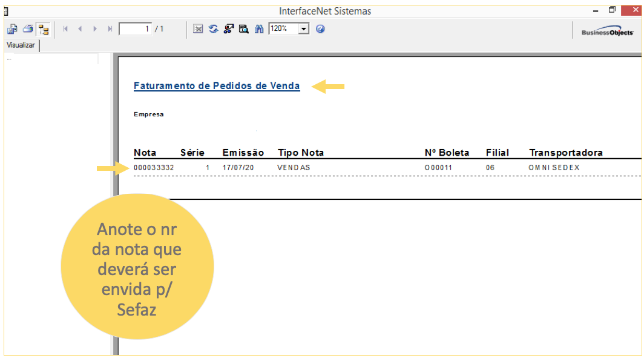
Task: Click the binoculars Find text icon
Action: coord(259,28)
